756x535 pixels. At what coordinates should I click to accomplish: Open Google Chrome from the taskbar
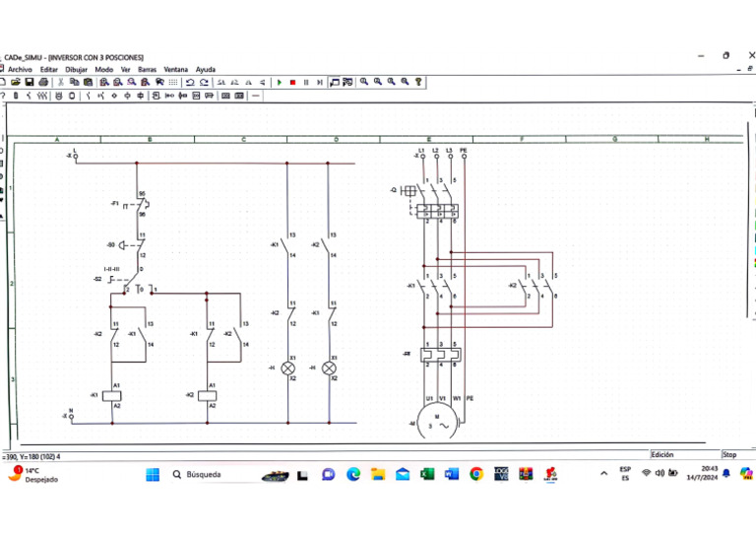[x=476, y=474]
